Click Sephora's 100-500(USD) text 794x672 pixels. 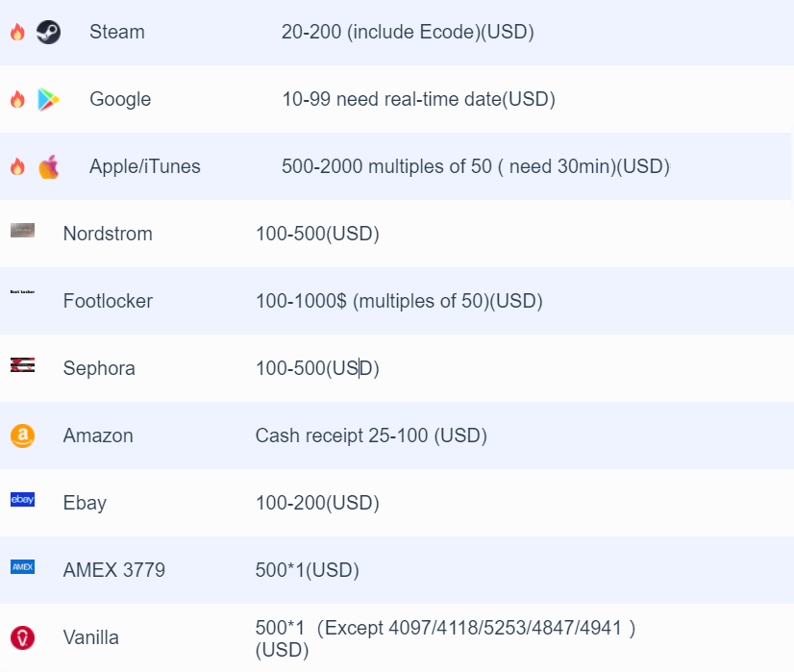(x=317, y=368)
